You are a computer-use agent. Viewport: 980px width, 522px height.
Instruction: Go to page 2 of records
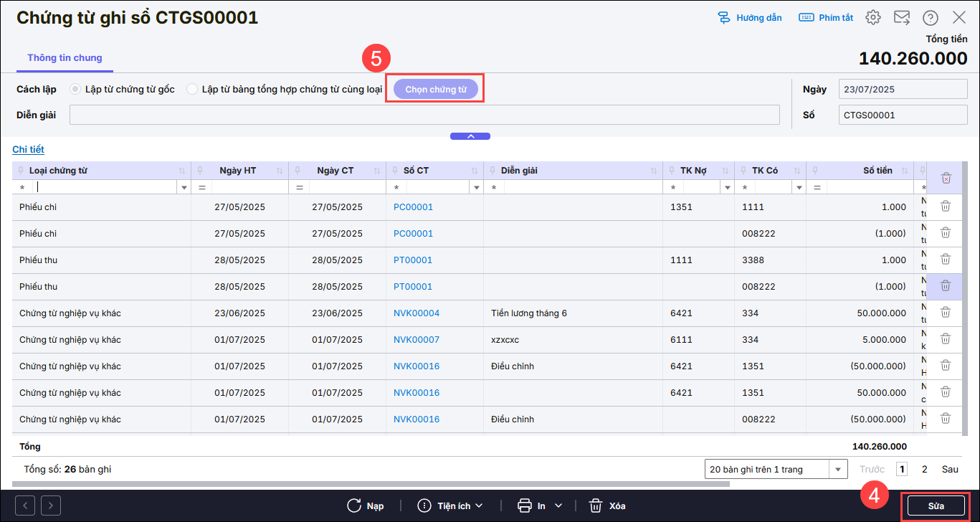924,470
